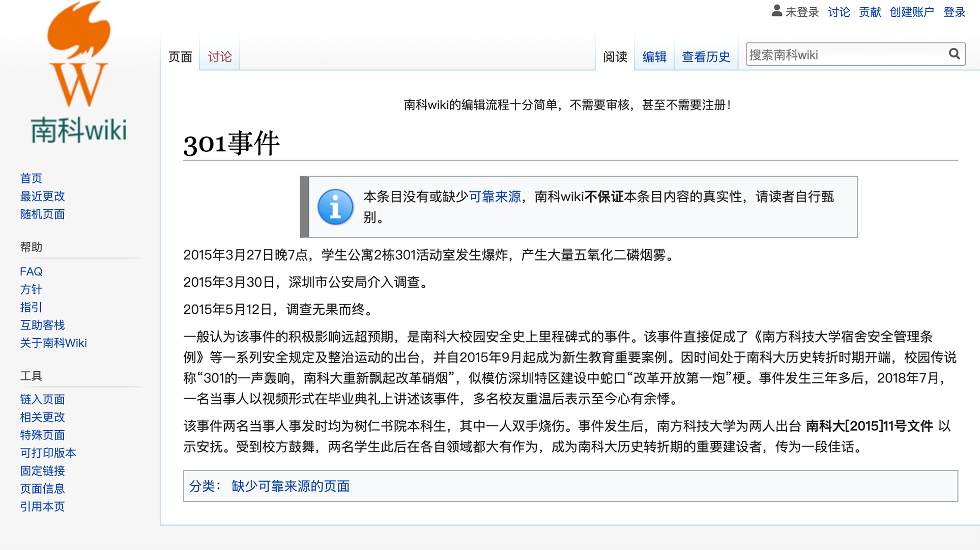Open the 查看历史 tab

pyautogui.click(x=705, y=57)
